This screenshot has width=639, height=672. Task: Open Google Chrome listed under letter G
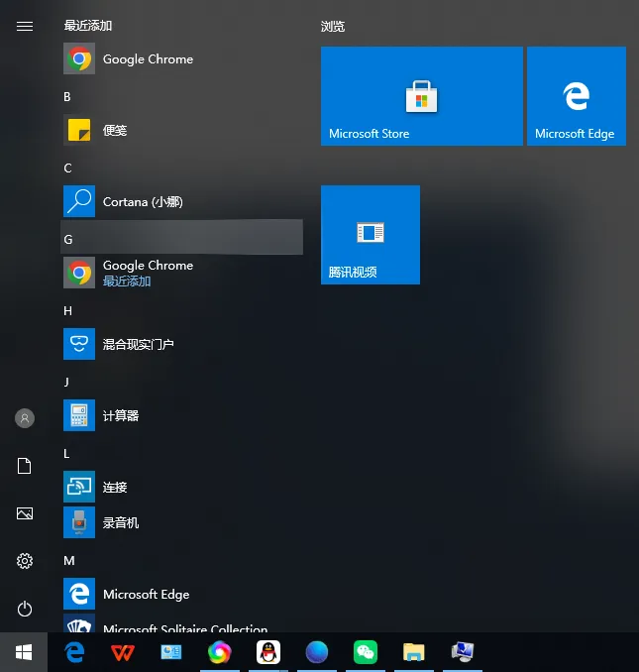[181, 273]
